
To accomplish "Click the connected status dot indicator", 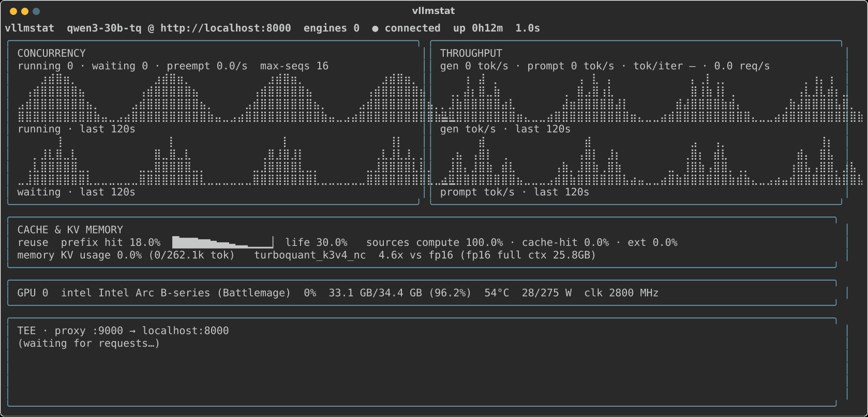I will (x=375, y=28).
